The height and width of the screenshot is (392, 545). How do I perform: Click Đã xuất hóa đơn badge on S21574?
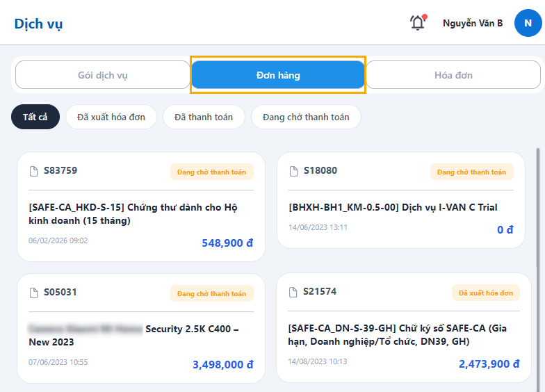tap(485, 293)
